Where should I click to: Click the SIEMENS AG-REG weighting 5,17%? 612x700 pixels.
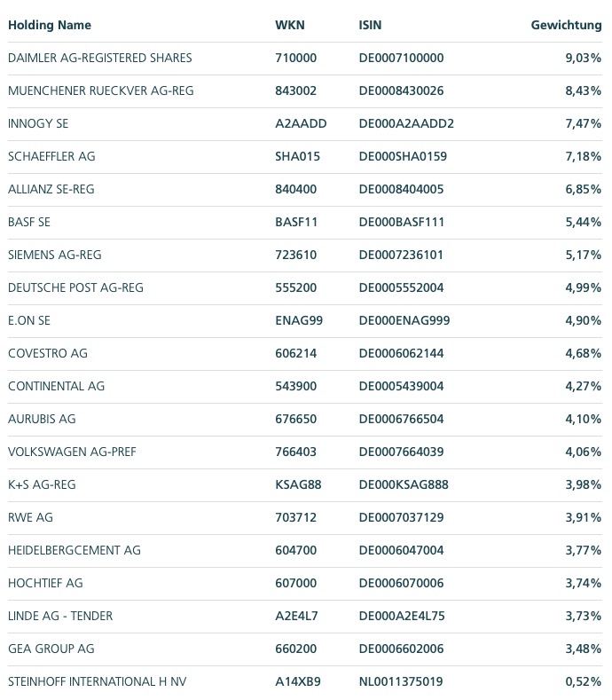[583, 255]
